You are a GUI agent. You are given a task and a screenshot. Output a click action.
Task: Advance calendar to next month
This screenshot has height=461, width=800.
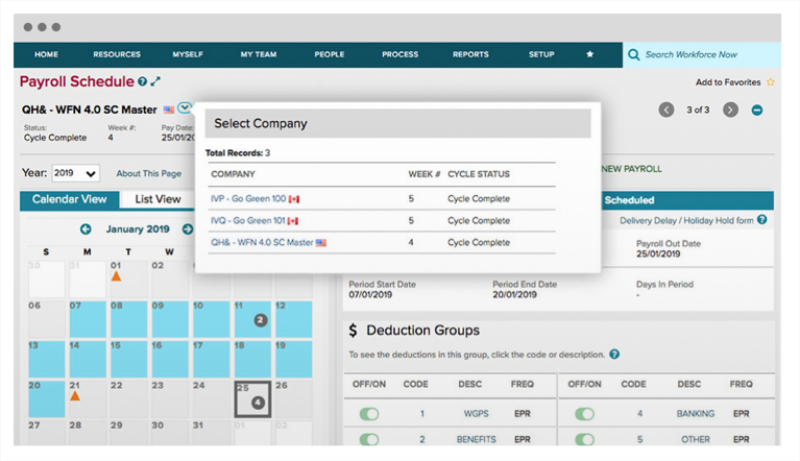tap(188, 229)
